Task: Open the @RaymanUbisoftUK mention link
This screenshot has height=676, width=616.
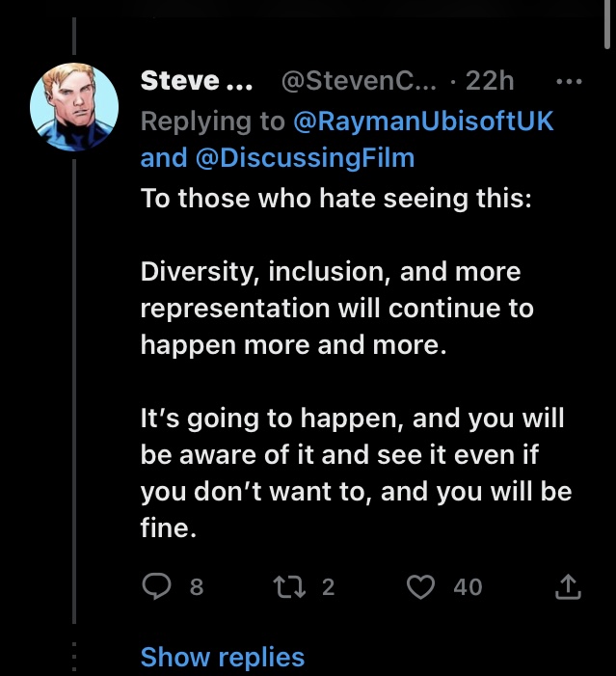Action: click(423, 122)
